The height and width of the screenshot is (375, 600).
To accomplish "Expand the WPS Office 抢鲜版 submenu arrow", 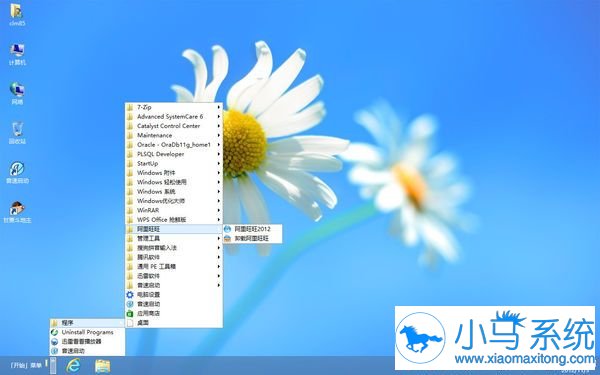I will pos(219,220).
